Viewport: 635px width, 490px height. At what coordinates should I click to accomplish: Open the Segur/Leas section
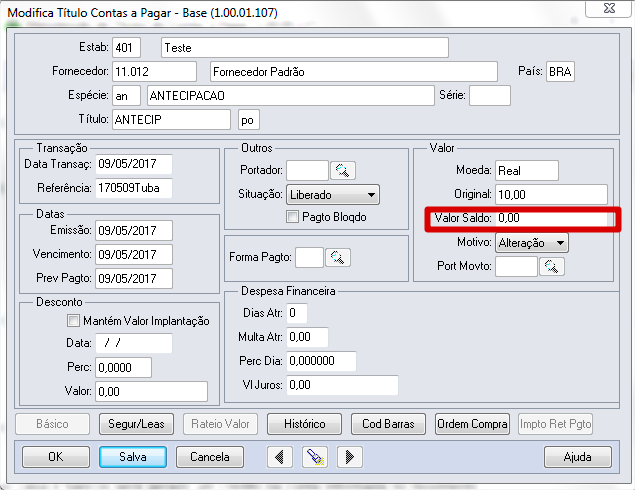pyautogui.click(x=136, y=424)
